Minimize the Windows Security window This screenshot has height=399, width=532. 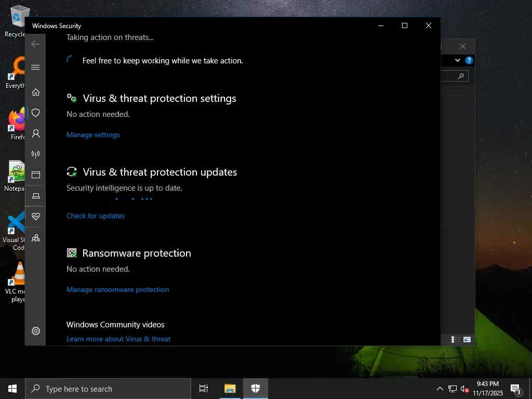click(x=381, y=26)
